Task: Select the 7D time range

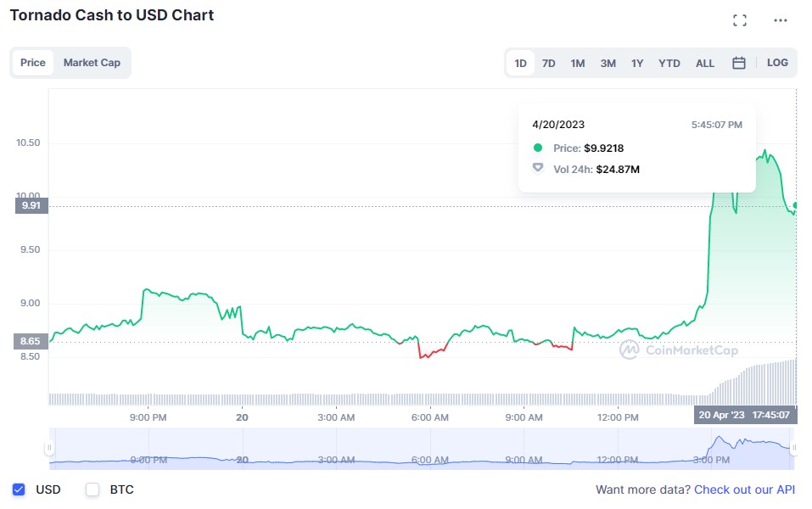Action: 548,63
